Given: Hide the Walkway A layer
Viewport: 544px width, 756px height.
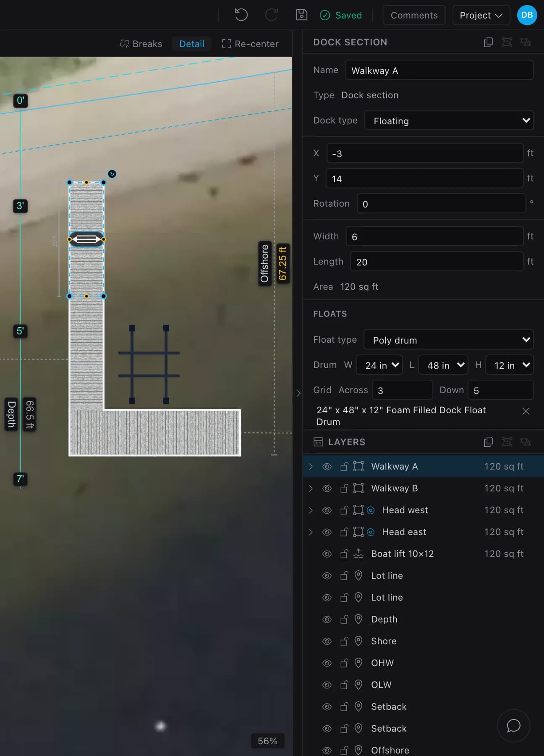Looking at the screenshot, I should tap(327, 466).
